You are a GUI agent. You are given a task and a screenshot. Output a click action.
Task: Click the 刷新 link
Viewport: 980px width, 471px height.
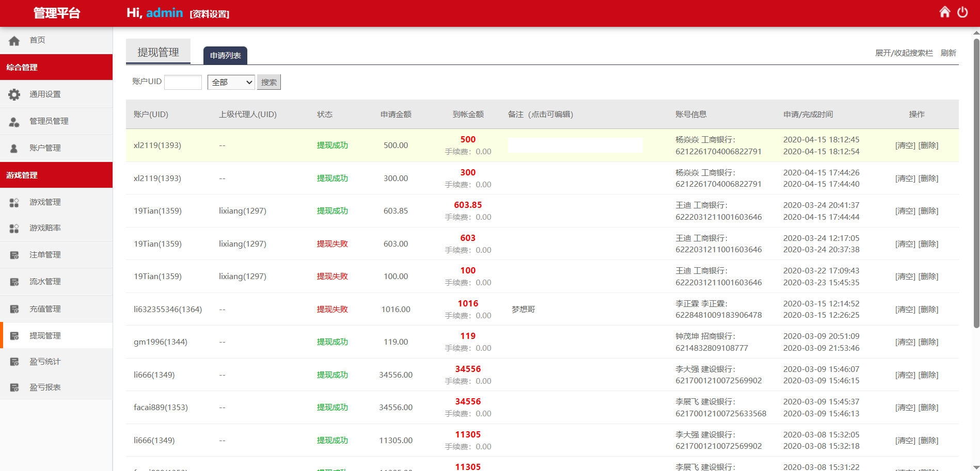pyautogui.click(x=949, y=53)
